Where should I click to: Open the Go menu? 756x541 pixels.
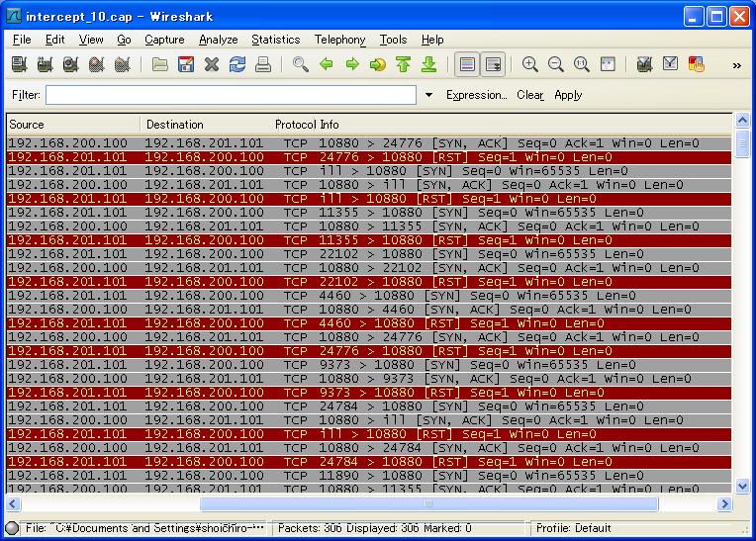pyautogui.click(x=124, y=40)
